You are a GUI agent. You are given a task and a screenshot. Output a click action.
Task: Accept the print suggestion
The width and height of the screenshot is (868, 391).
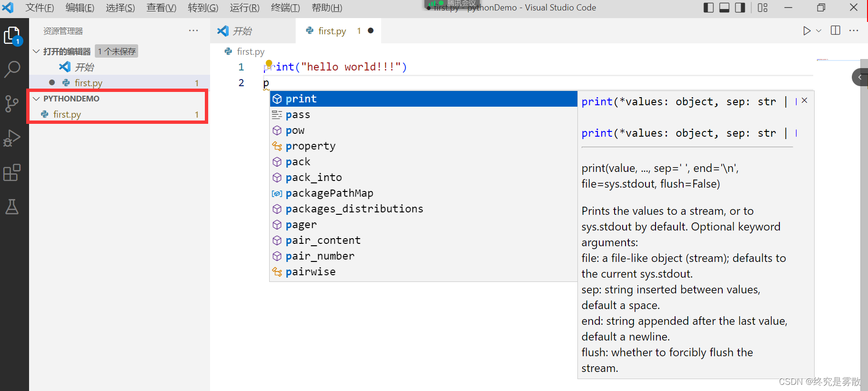[x=424, y=99]
